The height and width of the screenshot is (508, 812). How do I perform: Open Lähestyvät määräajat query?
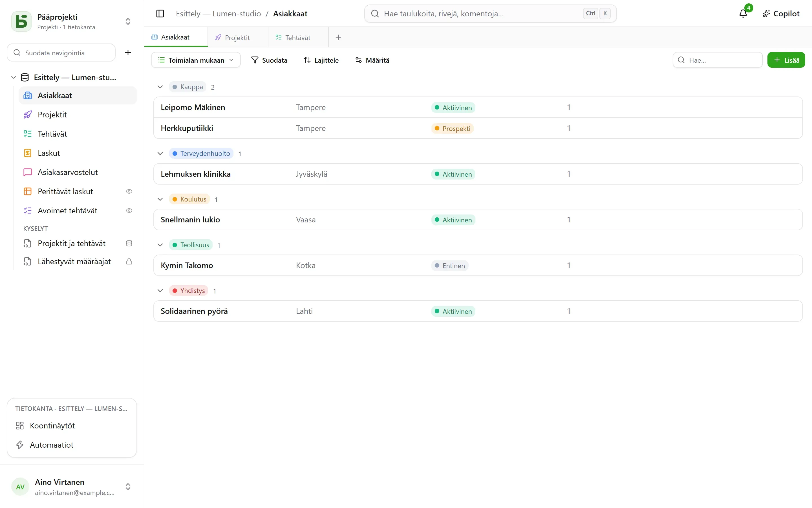pyautogui.click(x=71, y=261)
